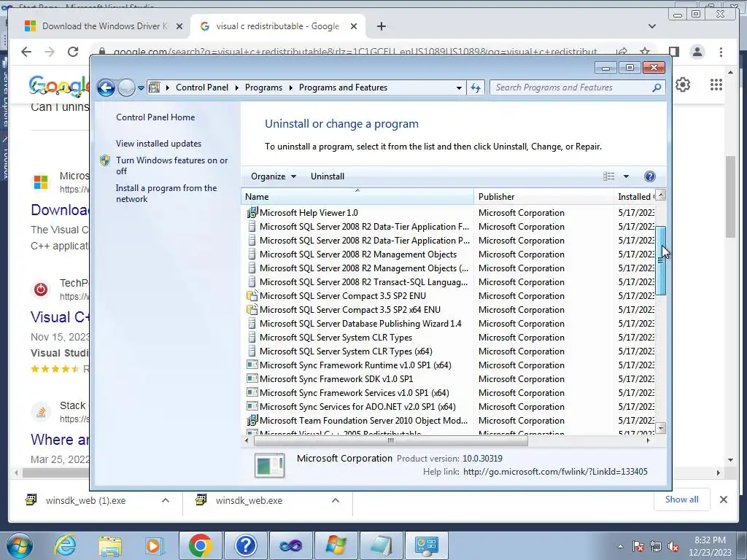
Task: Open Turn Windows features on or off
Action: tap(172, 166)
